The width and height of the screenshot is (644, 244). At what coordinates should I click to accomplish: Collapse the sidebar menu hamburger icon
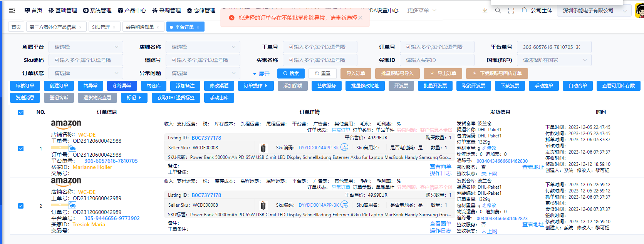coord(12,10)
